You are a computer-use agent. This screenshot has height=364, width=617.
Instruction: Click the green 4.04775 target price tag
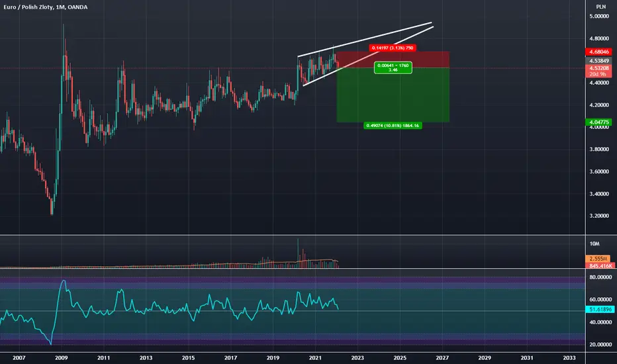[x=598, y=122]
